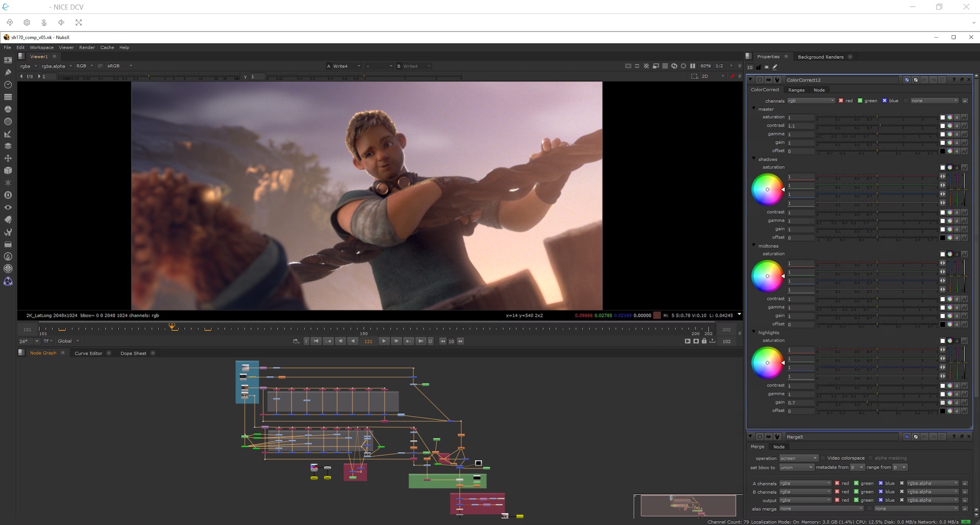Open the Color nodes menu icon

tap(8, 109)
